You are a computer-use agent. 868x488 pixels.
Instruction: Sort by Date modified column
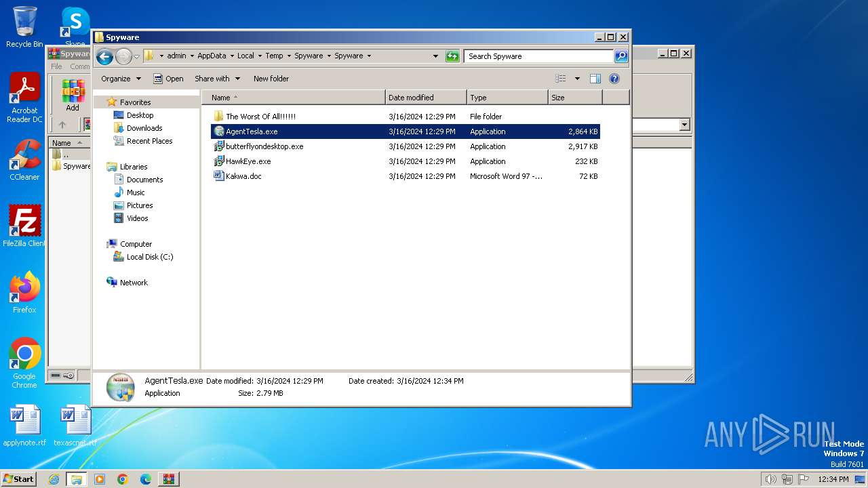point(426,98)
